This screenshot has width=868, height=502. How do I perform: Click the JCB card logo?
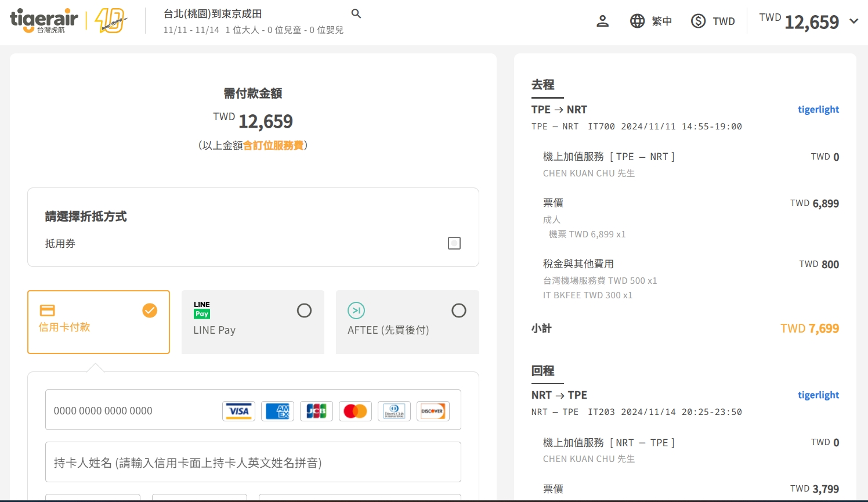[316, 411]
